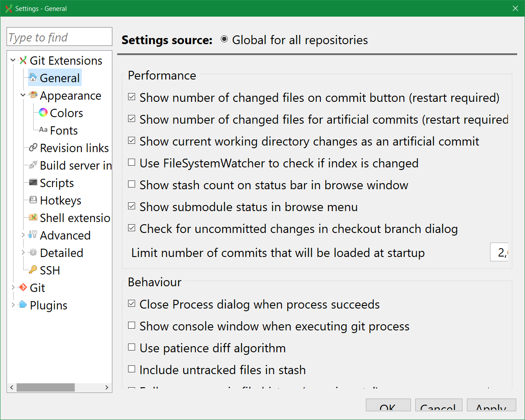Click the Hotkeys icon
This screenshot has height=420, width=525.
coord(33,200)
